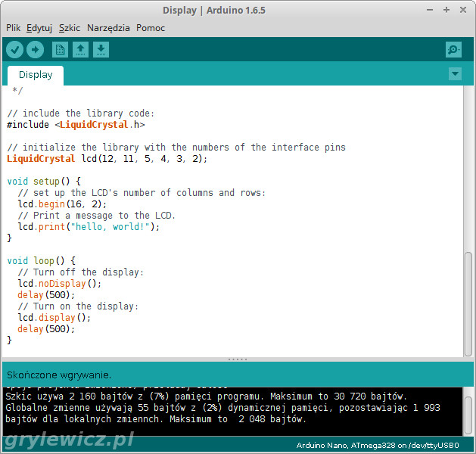Open a sketch using the up-arrow icon
The width and height of the screenshot is (476, 454).
[80, 49]
